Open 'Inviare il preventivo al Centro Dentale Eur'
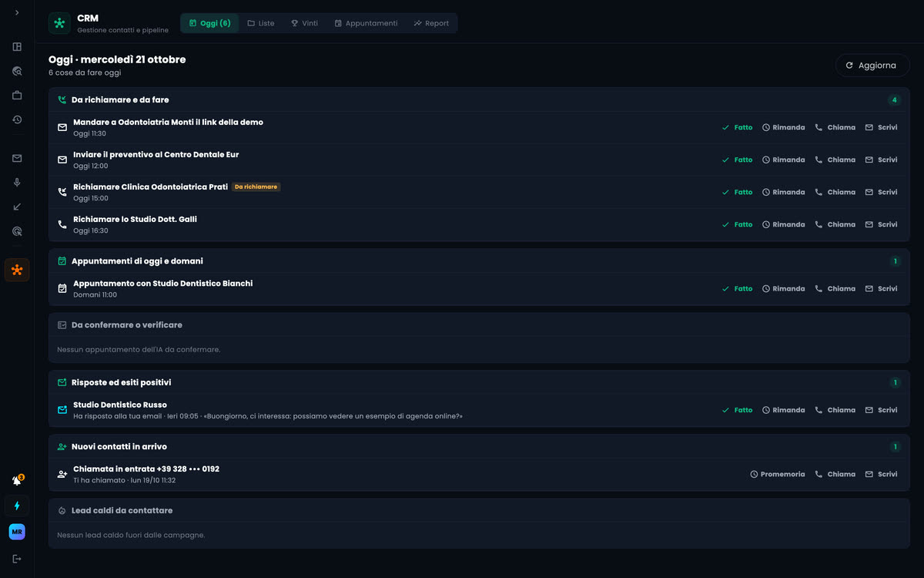 tap(156, 155)
